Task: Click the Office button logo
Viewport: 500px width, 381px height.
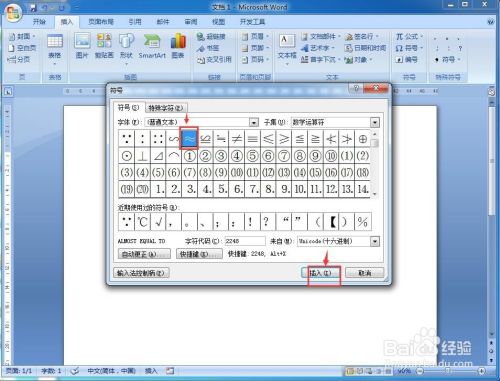Action: click(x=13, y=13)
